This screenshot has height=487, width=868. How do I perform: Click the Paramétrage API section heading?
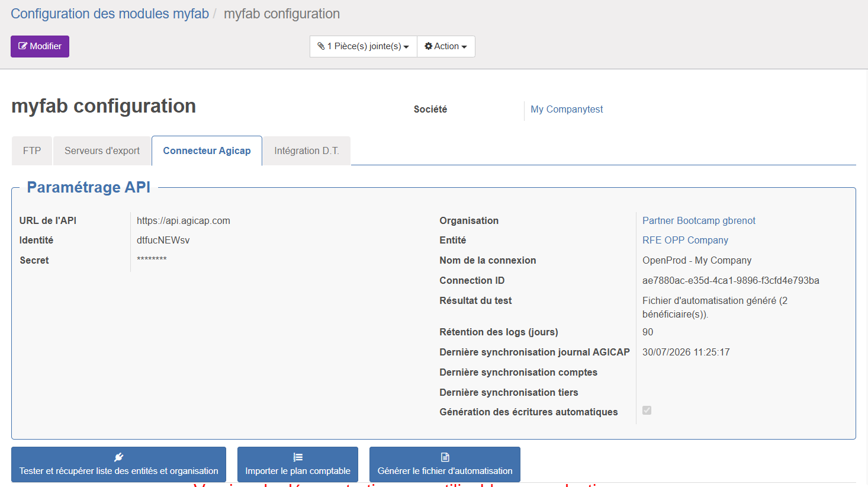[89, 187]
